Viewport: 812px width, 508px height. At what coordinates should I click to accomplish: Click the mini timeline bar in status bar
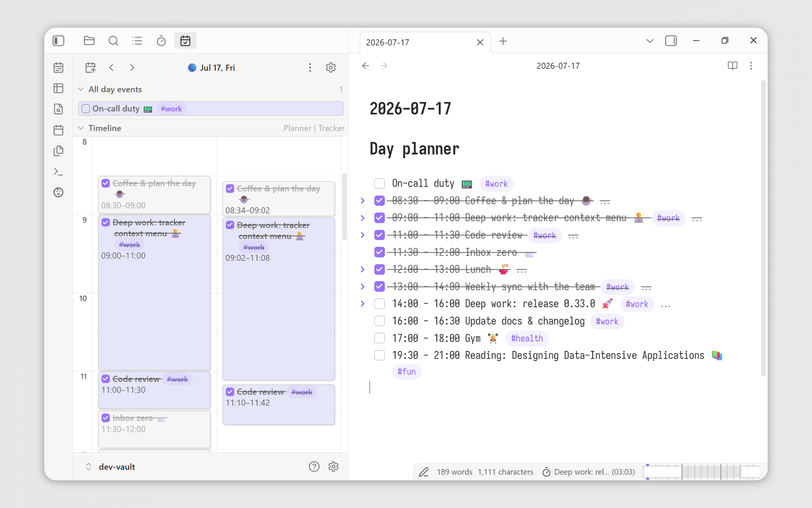pyautogui.click(x=702, y=472)
